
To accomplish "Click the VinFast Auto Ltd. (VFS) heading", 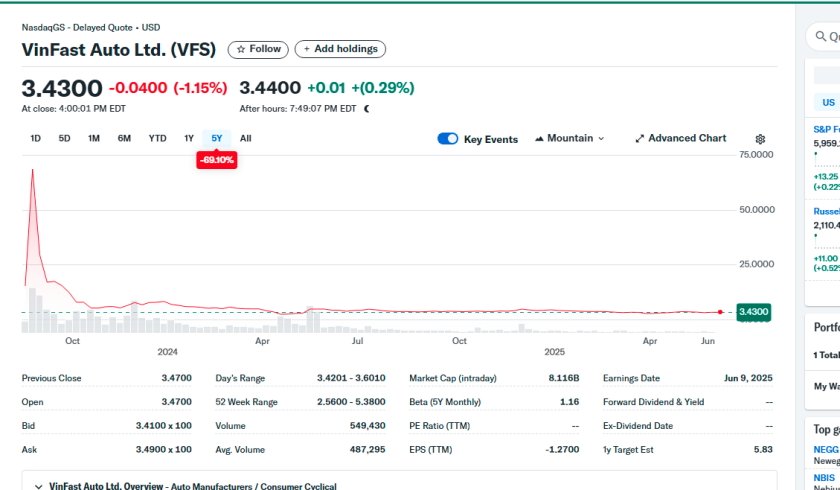I will click(119, 50).
